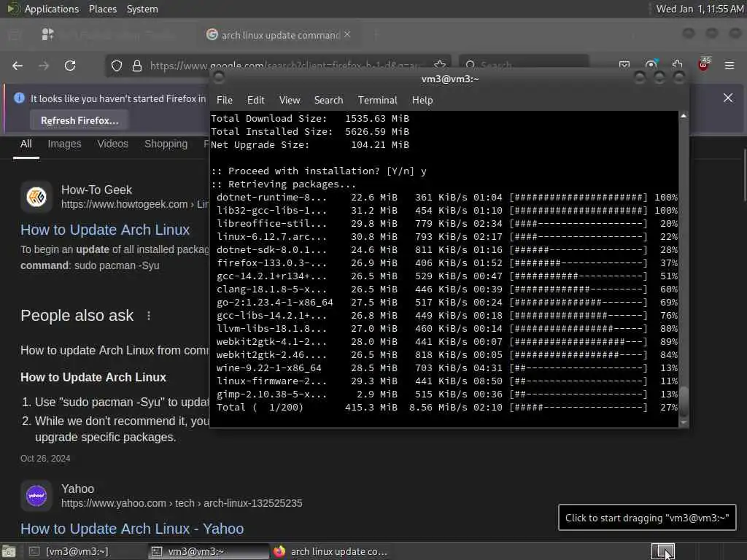Open the Firefox extensions puzzle icon
The width and height of the screenshot is (747, 560).
[x=678, y=65]
